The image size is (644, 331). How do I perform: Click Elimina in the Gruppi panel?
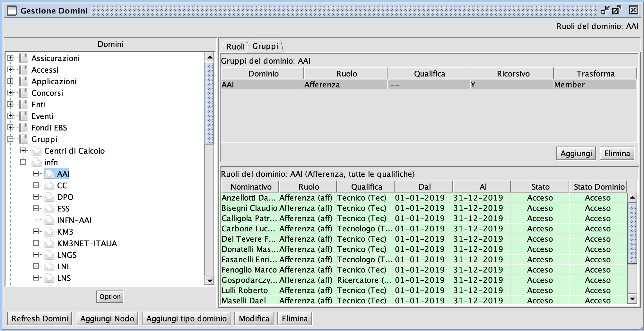(x=617, y=153)
